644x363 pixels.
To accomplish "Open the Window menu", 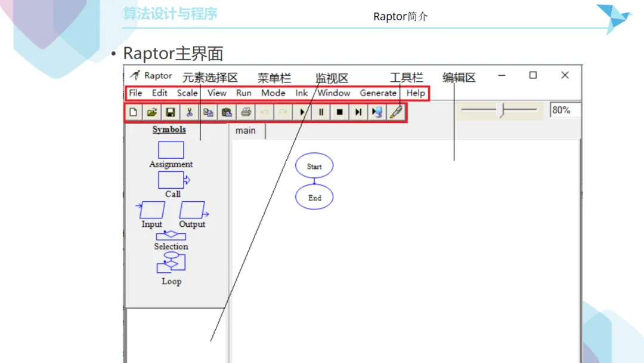I will point(333,93).
